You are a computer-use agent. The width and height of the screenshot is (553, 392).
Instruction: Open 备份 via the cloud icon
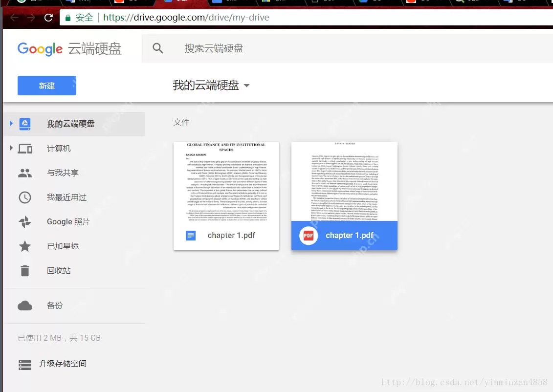25,305
